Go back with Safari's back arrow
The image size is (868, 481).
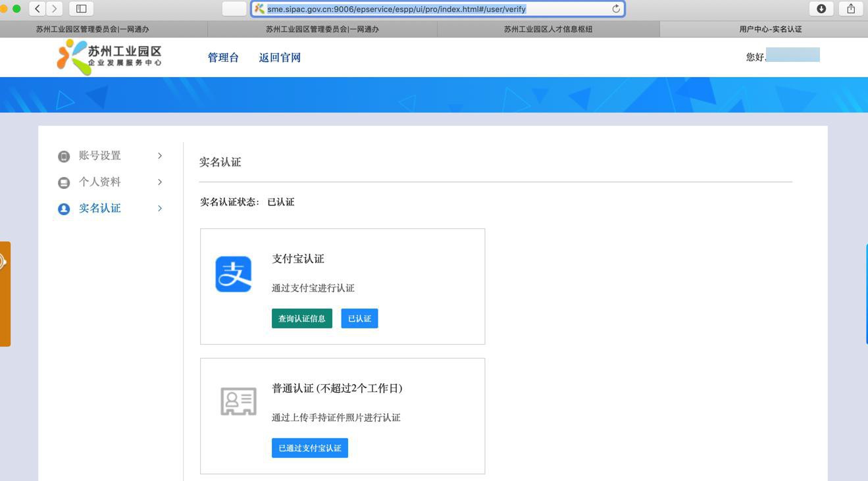point(38,9)
